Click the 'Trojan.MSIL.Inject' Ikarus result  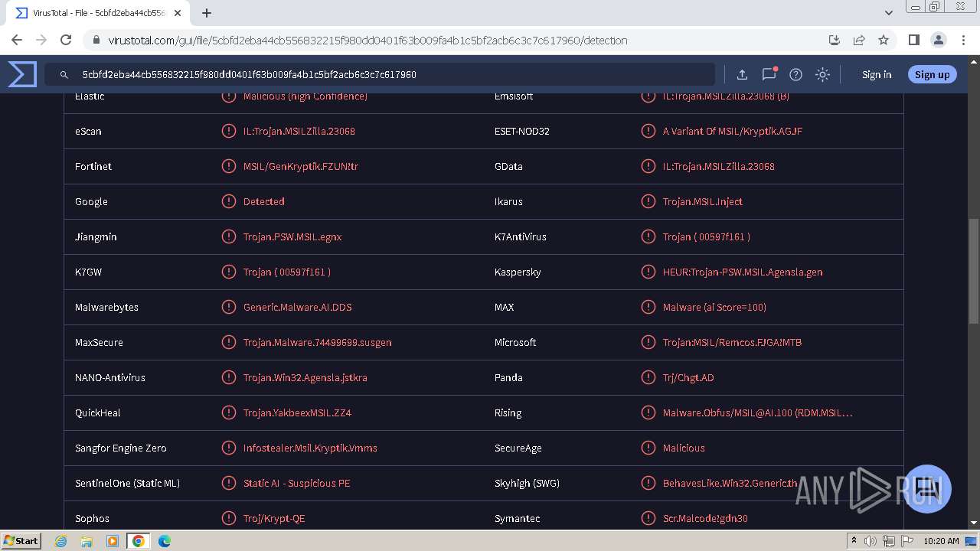click(x=703, y=201)
